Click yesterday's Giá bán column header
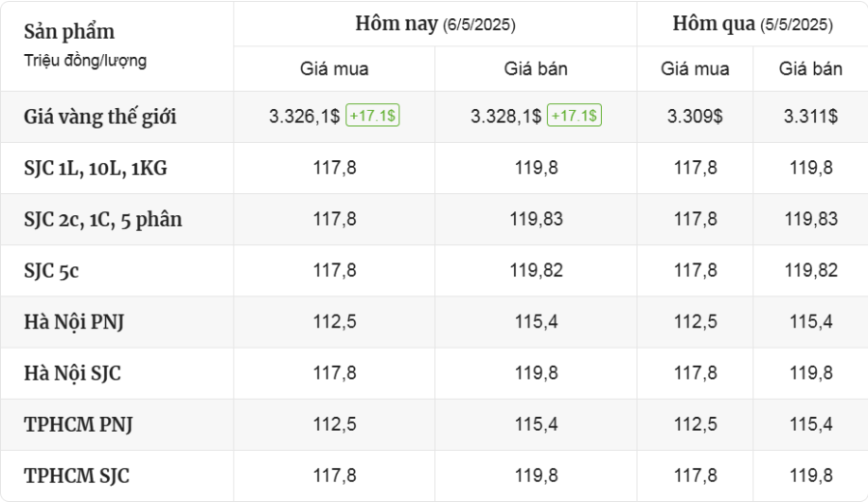Image resolution: width=868 pixels, height=502 pixels. click(810, 69)
